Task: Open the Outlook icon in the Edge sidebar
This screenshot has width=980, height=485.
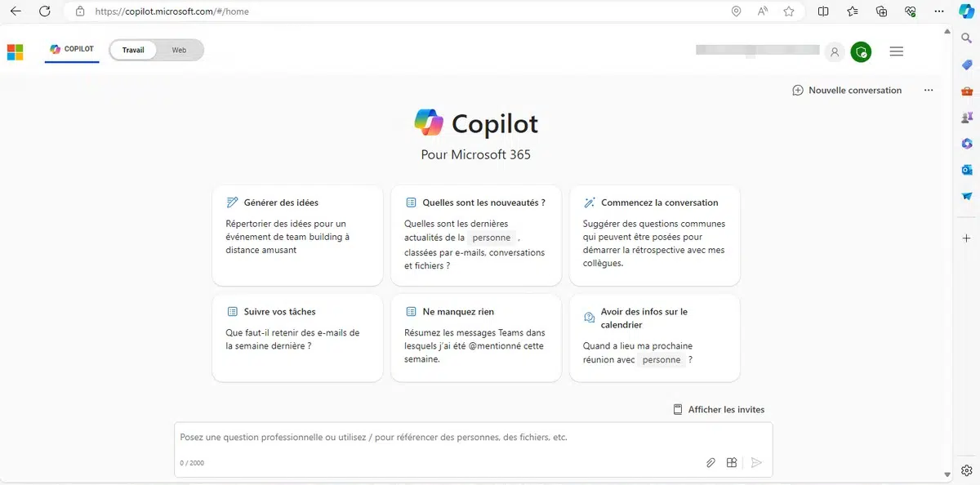Action: click(967, 170)
